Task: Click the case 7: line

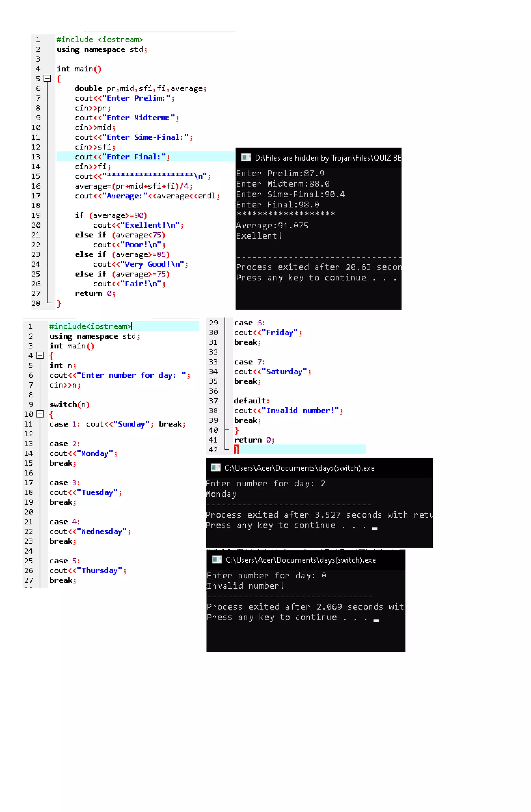Action: coord(249,362)
